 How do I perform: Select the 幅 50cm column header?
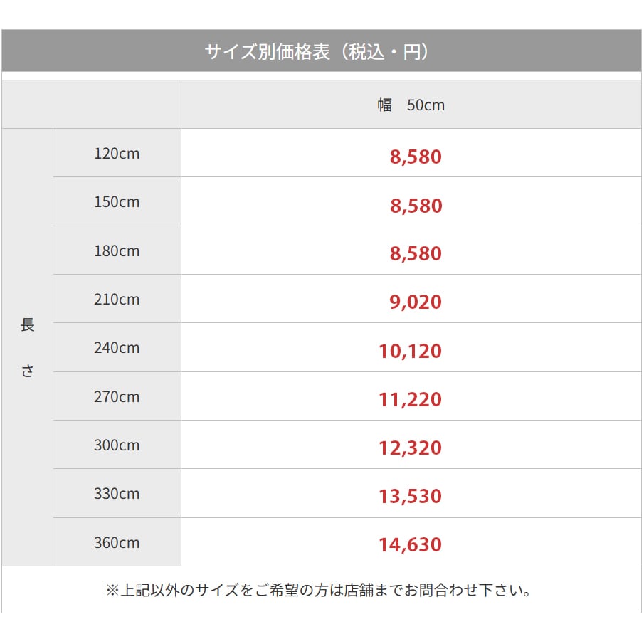(411, 105)
